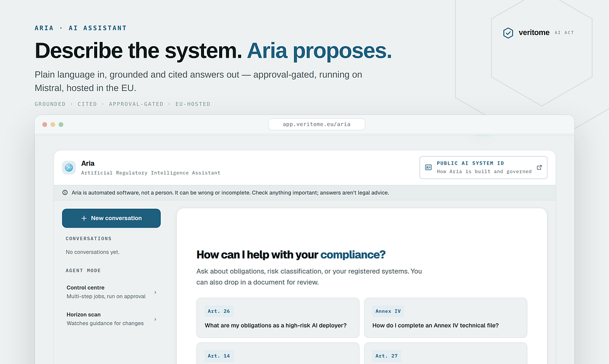Open Control centre agent mode
The width and height of the screenshot is (609, 364).
(112, 292)
